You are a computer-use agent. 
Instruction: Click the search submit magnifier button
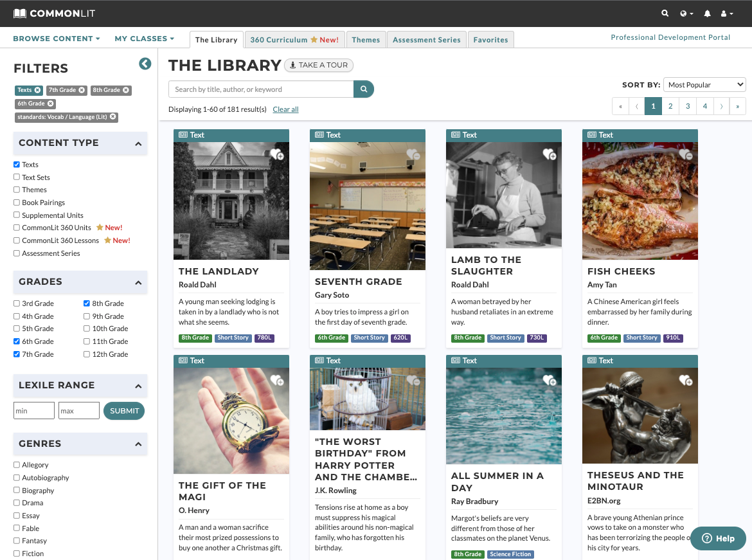click(x=364, y=89)
